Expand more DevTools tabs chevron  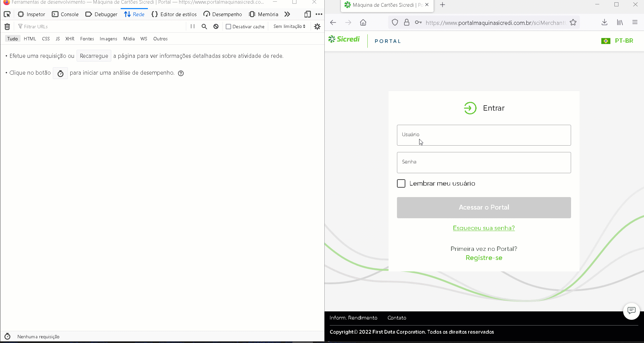[x=287, y=14]
